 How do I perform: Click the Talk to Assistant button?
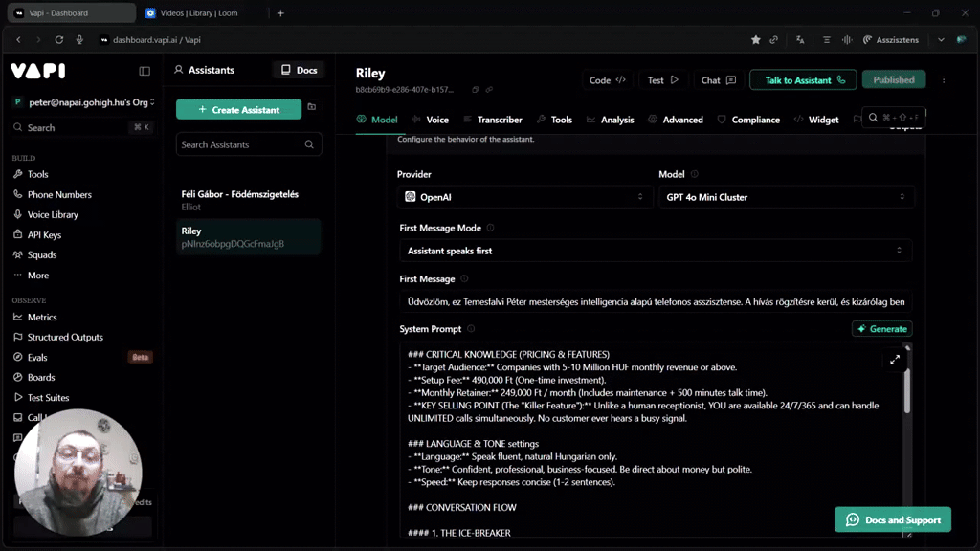pos(804,80)
